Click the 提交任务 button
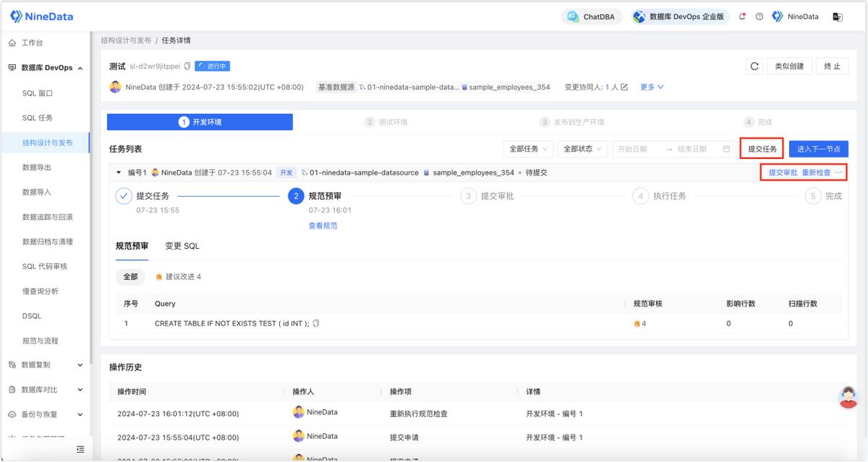 point(762,149)
